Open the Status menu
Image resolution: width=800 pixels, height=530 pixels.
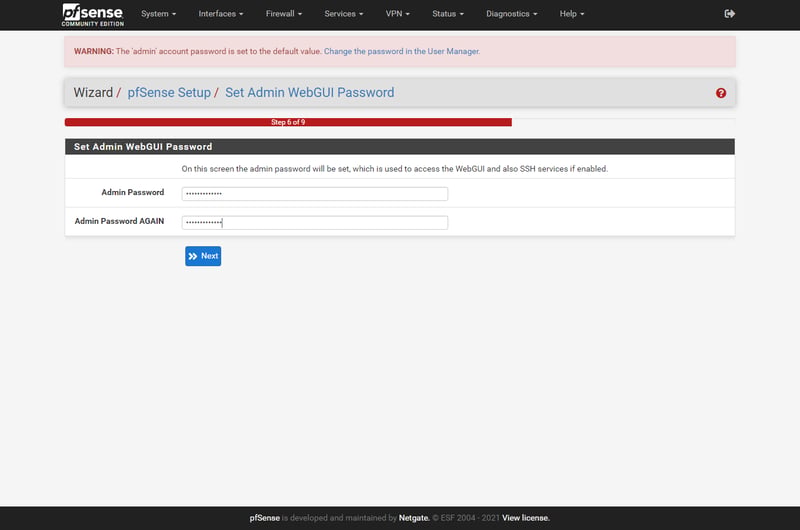[x=448, y=14]
